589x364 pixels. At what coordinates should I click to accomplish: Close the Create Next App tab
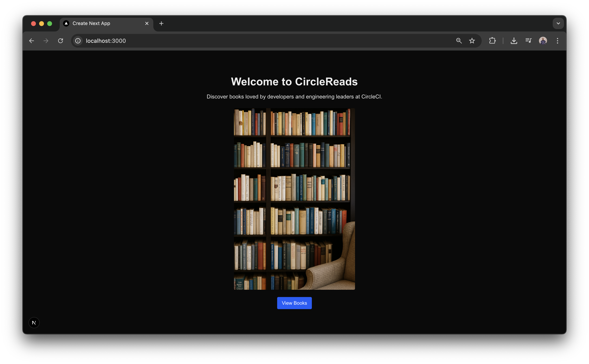tap(147, 23)
